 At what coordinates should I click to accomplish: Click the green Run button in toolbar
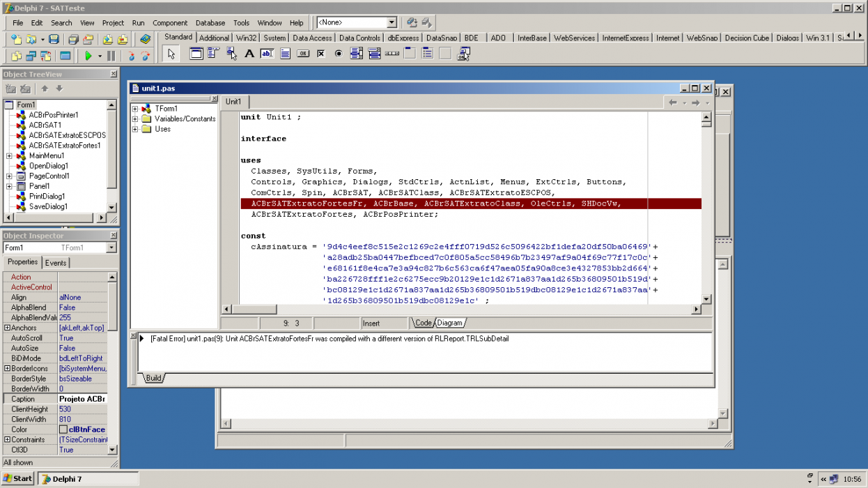(88, 56)
